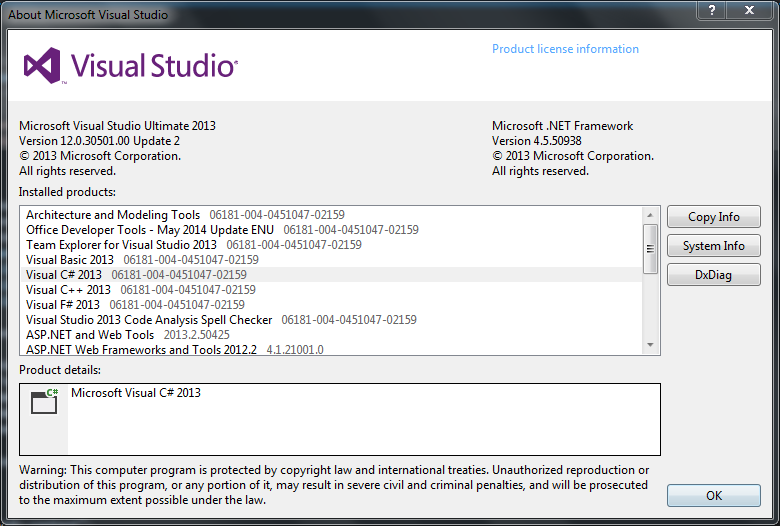
Task: Select Visual Basic 2013 in the list
Action: [x=331, y=260]
